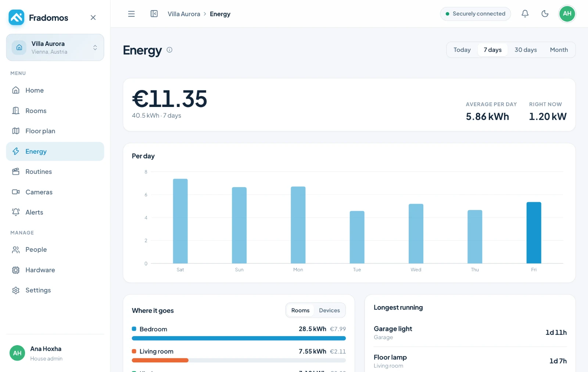Click the Securely connected status badge
588x372 pixels.
(x=475, y=14)
